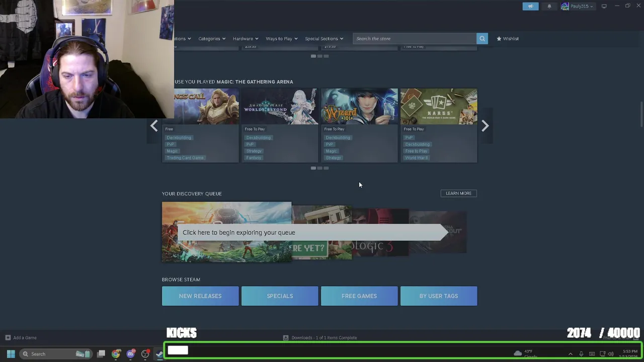Expand the Hardware menu
This screenshot has height=362, width=644.
coord(246,39)
